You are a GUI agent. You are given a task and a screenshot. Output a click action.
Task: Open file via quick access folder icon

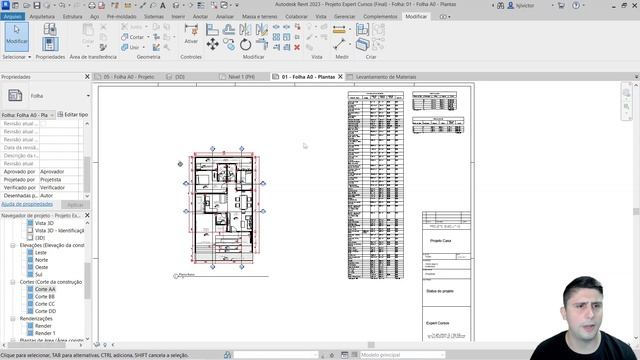point(27,5)
